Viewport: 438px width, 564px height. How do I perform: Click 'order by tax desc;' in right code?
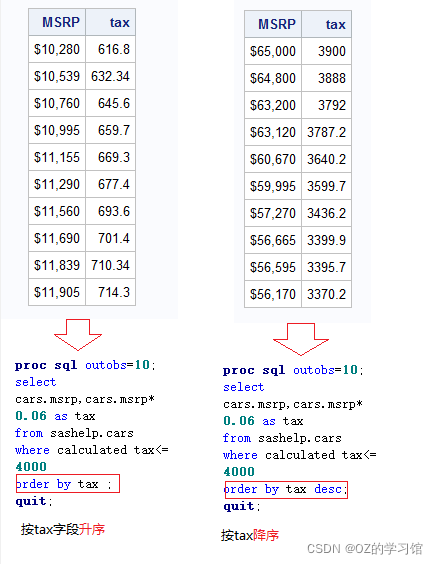(x=286, y=489)
